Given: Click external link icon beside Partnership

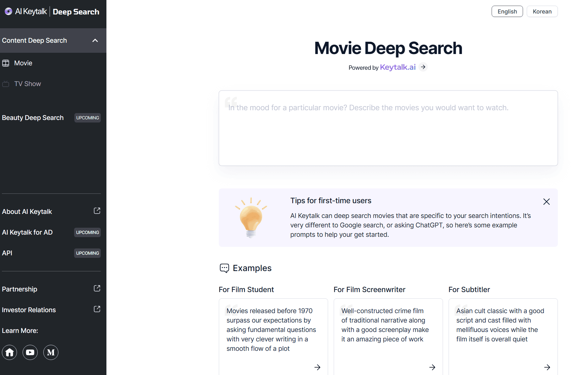Looking at the screenshot, I should [97, 288].
